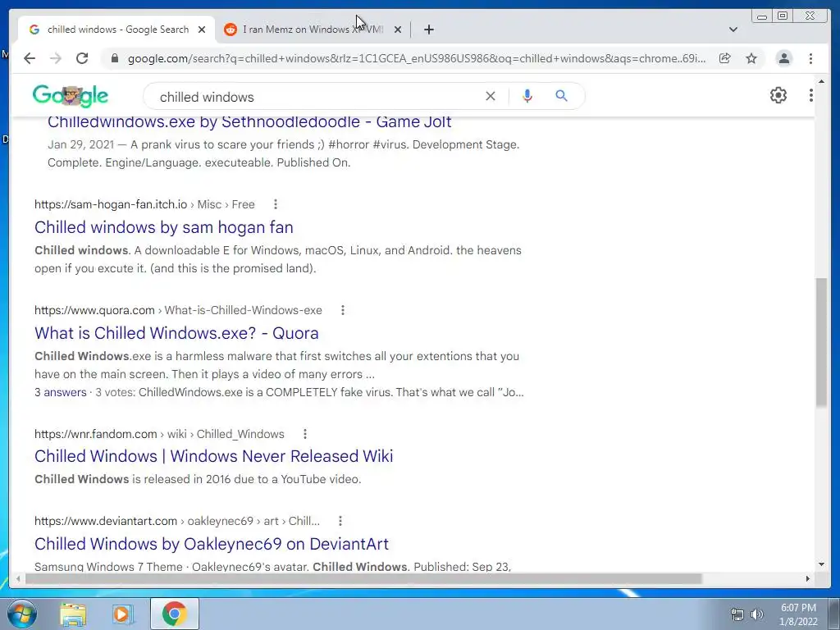Click the horizontal scrollbar thumb
Image resolution: width=840 pixels, height=630 pixels.
[x=363, y=578]
